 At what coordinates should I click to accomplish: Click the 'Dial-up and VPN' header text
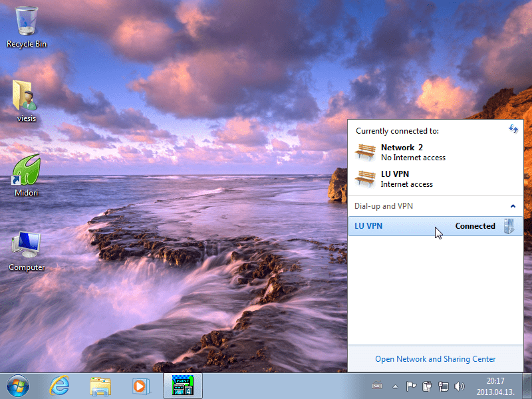(x=384, y=206)
